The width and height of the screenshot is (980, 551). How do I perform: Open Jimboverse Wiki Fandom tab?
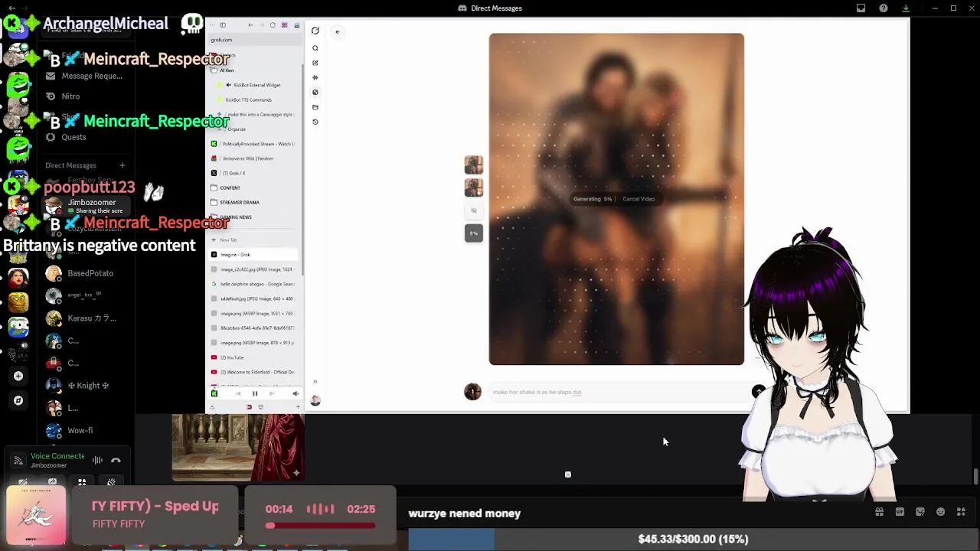(x=253, y=158)
